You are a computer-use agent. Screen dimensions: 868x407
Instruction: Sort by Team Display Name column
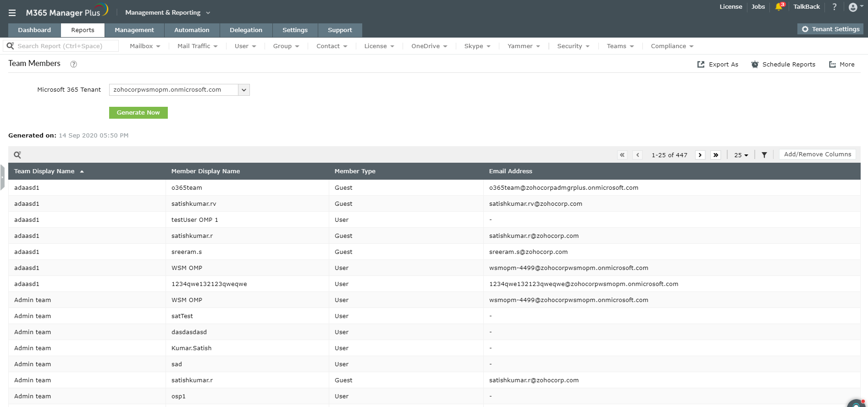(x=44, y=171)
